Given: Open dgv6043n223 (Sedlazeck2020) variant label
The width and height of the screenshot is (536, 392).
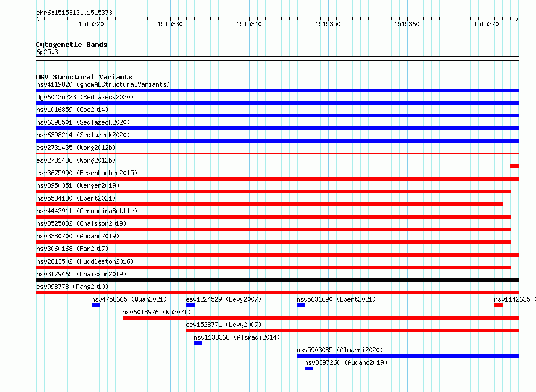Looking at the screenshot, I should click(x=85, y=97).
